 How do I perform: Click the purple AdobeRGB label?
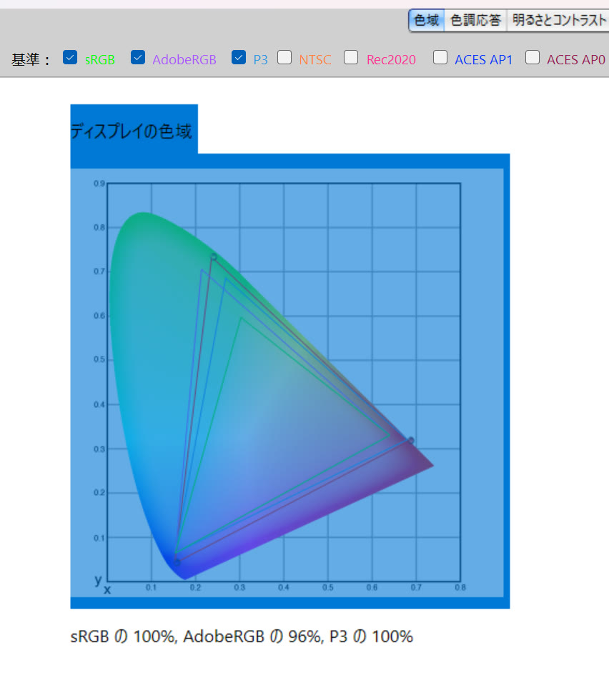click(184, 60)
